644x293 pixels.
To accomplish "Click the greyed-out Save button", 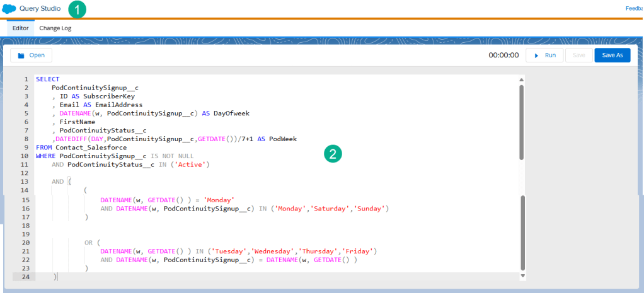I will click(578, 55).
